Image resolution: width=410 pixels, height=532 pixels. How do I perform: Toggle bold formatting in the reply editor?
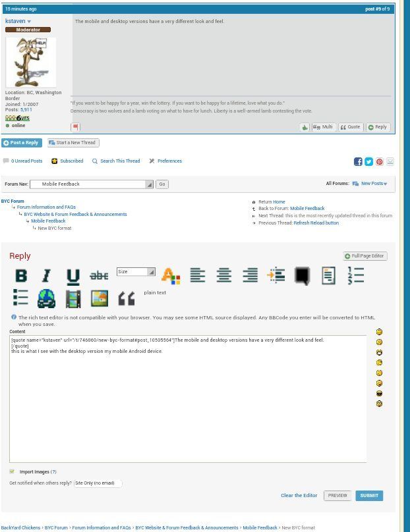point(21,276)
